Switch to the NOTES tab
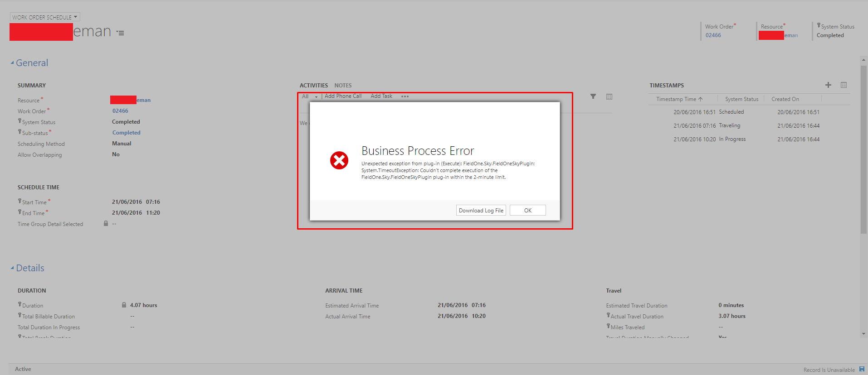This screenshot has height=375, width=868. click(343, 85)
